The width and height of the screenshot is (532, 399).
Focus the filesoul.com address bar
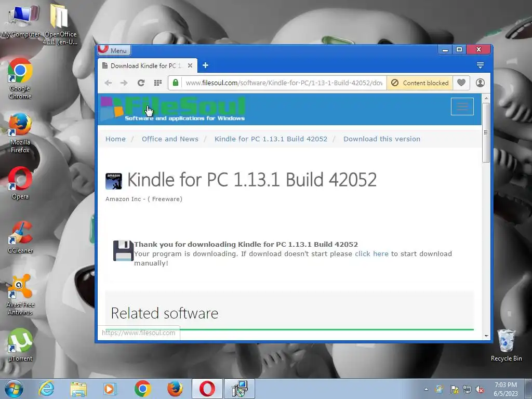coord(284,83)
